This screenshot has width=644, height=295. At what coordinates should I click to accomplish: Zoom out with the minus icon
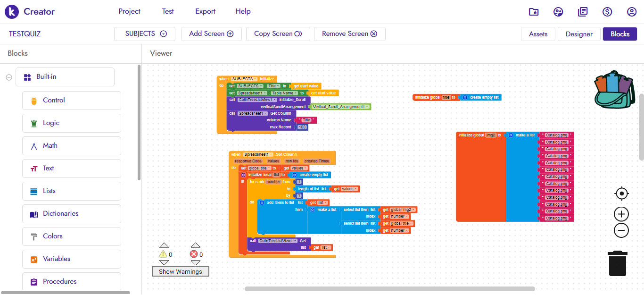tap(621, 230)
